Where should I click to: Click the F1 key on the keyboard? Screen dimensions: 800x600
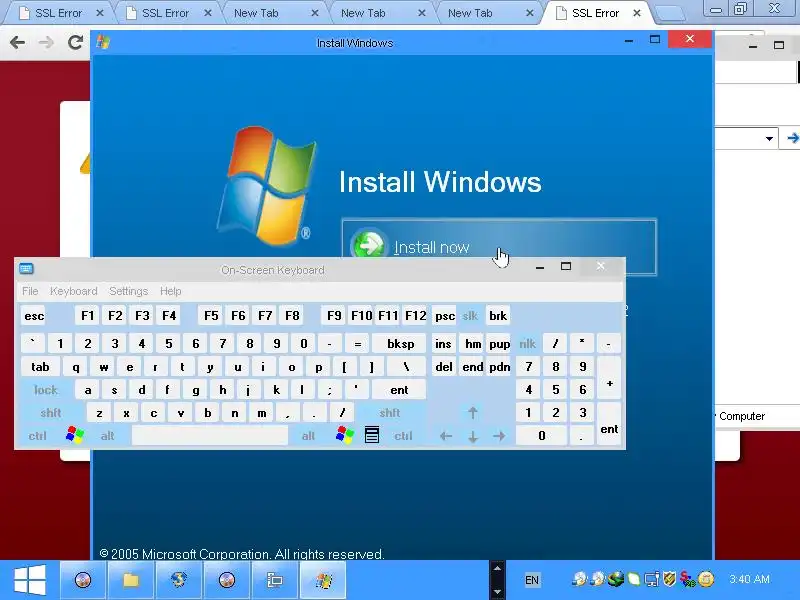tap(88, 316)
